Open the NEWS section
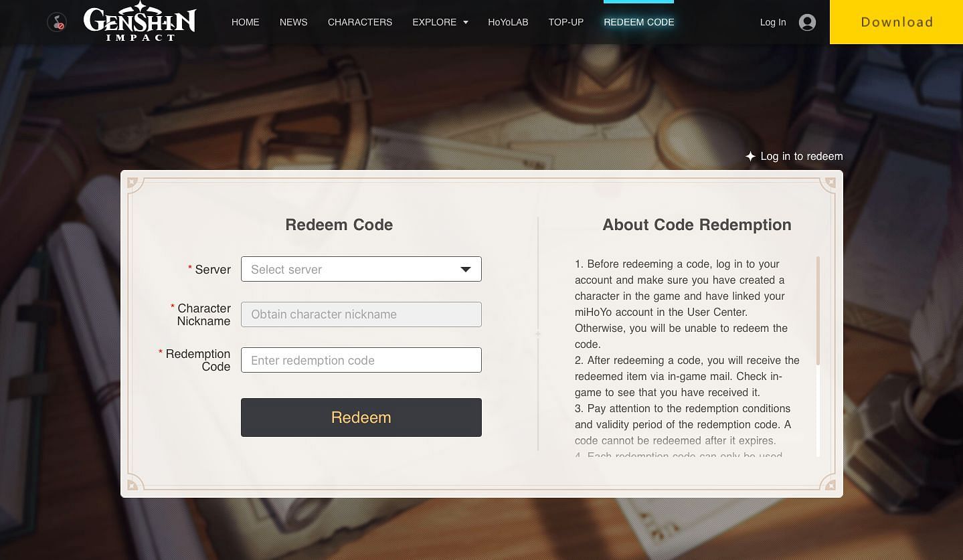Viewport: 963px width, 560px height. [293, 22]
